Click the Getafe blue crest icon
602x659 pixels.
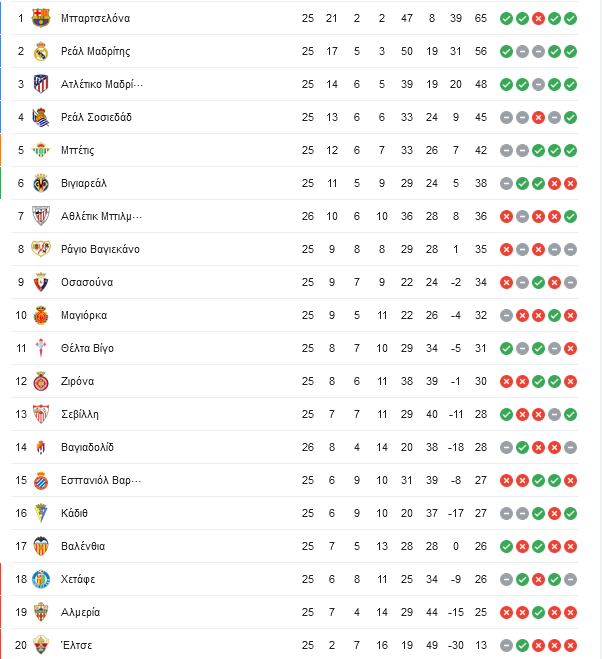(41, 579)
